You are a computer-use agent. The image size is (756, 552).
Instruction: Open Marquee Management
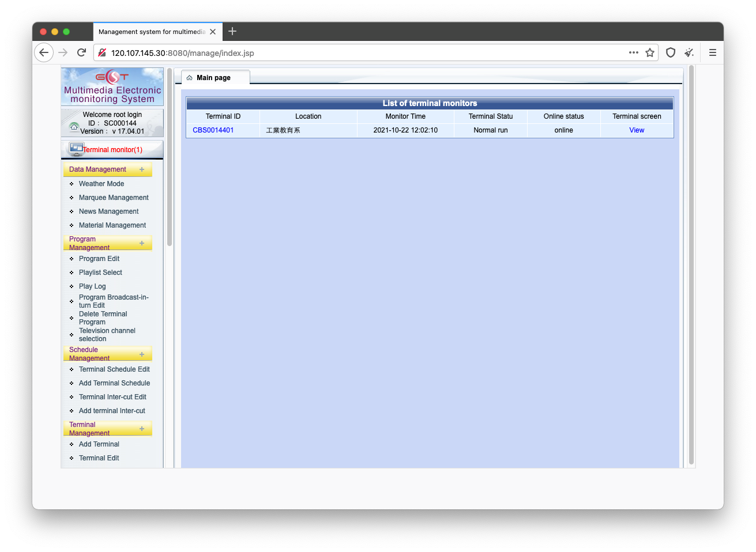[114, 198]
